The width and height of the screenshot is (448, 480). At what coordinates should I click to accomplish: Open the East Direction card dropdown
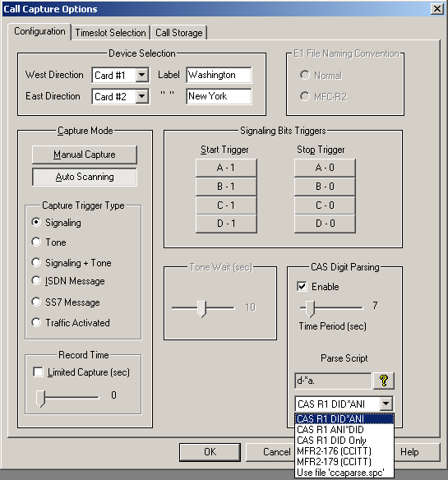[141, 96]
